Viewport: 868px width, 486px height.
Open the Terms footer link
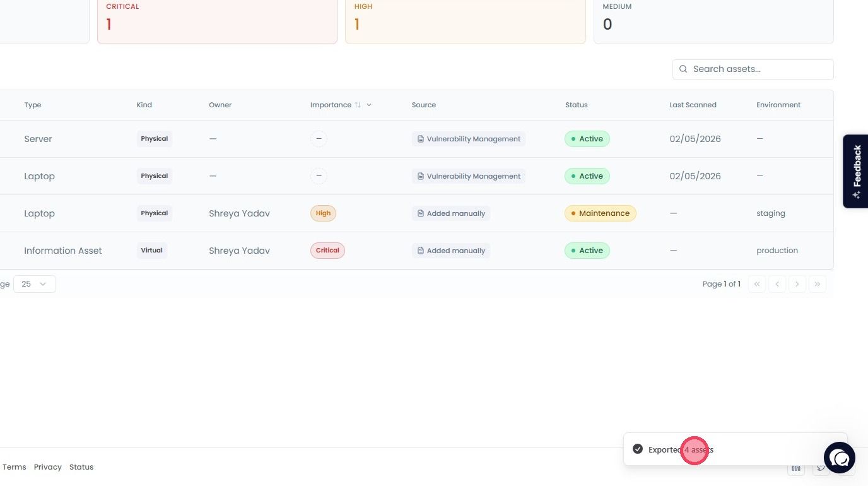(x=15, y=467)
